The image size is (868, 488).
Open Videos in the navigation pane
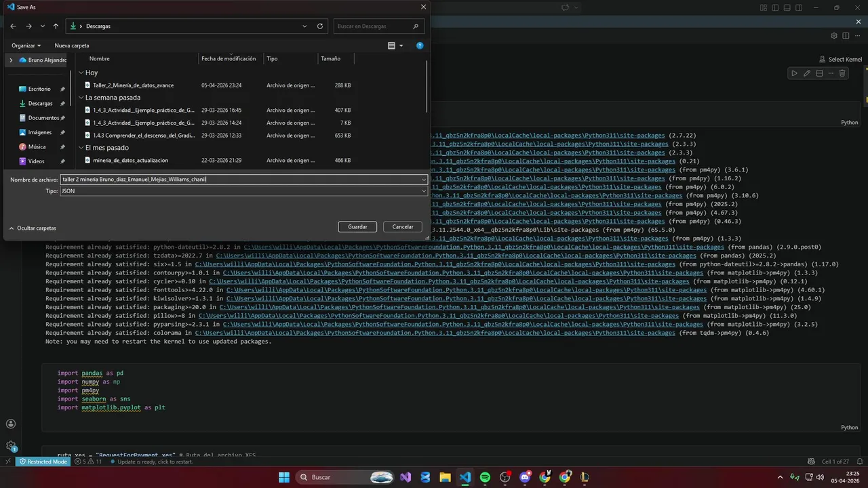[x=36, y=161]
